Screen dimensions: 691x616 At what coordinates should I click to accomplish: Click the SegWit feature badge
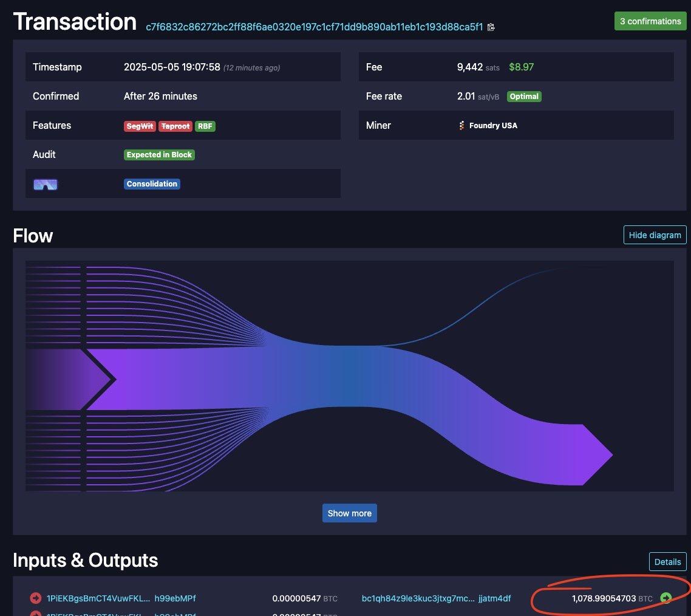click(140, 126)
